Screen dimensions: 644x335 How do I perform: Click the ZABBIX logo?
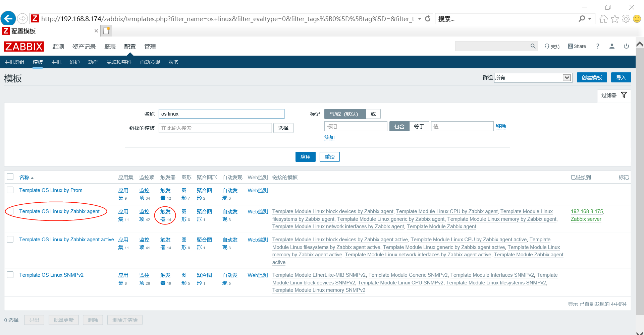point(24,47)
